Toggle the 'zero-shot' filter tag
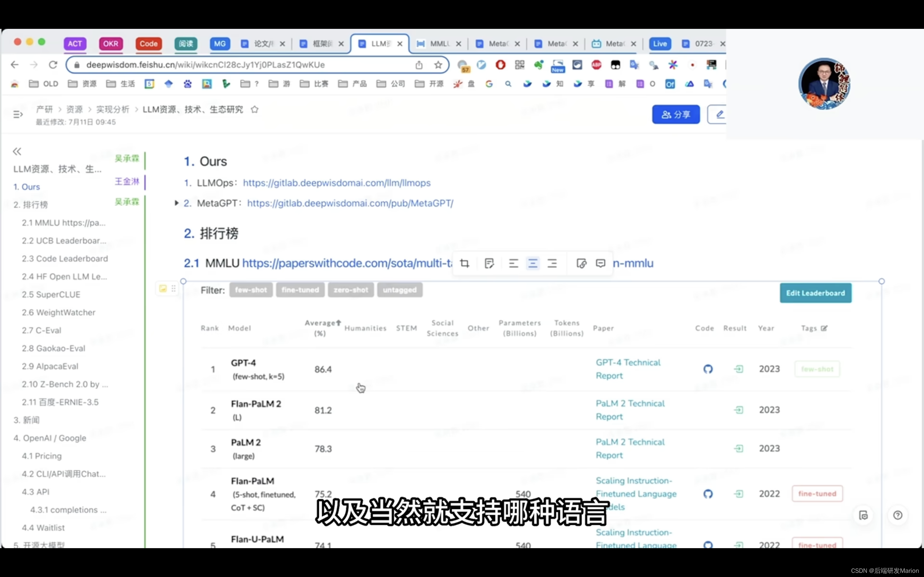This screenshot has height=577, width=924. (x=351, y=289)
